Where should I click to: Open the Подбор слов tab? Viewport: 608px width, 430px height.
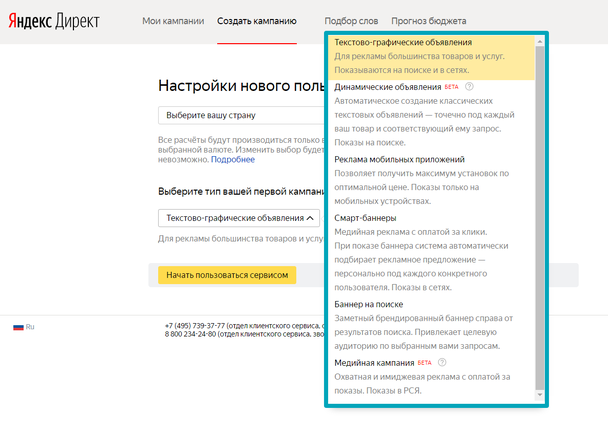pos(351,21)
